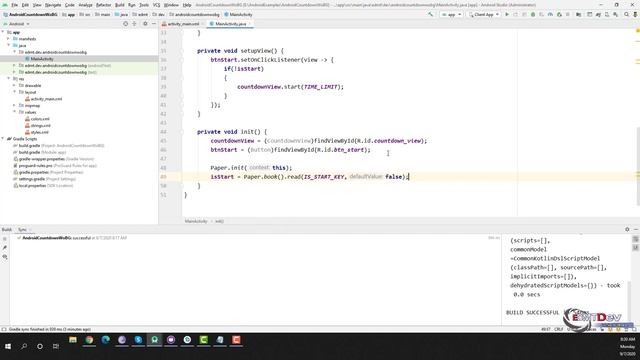Open Project panel settings gear
The width and height of the screenshot is (640, 360).
pos(145,24)
